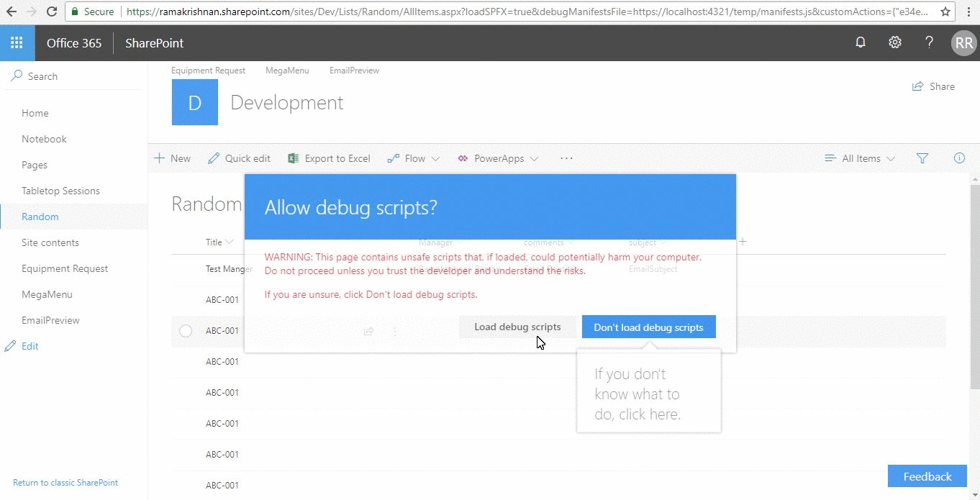Open EmailPreview in the left navigation
This screenshot has width=980, height=500.
[50, 320]
